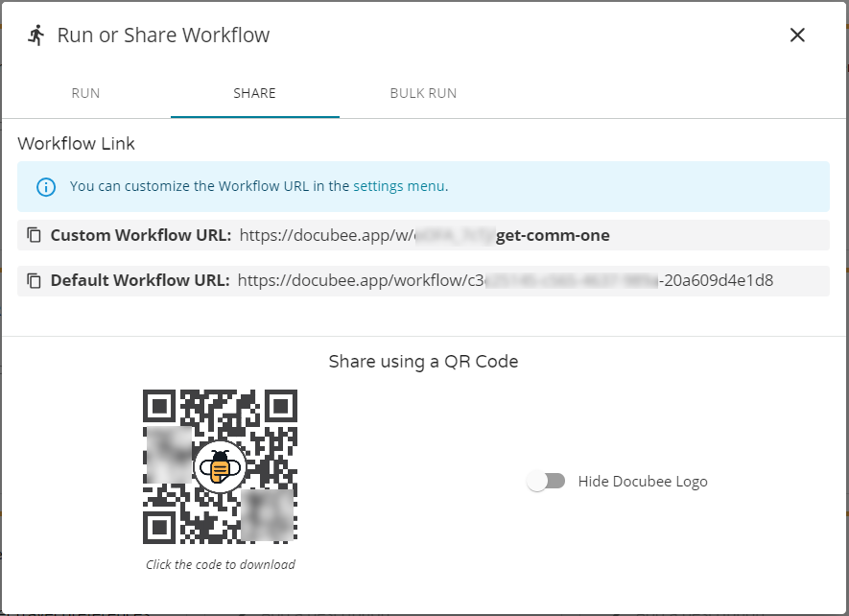Open the settings menu link
849x616 pixels.
pos(399,186)
